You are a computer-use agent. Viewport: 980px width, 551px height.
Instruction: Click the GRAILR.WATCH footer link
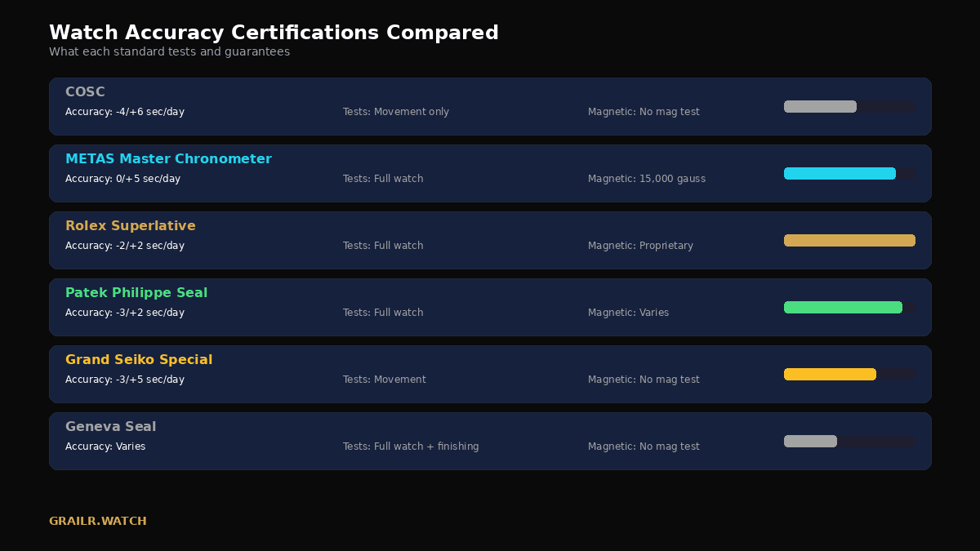point(98,521)
